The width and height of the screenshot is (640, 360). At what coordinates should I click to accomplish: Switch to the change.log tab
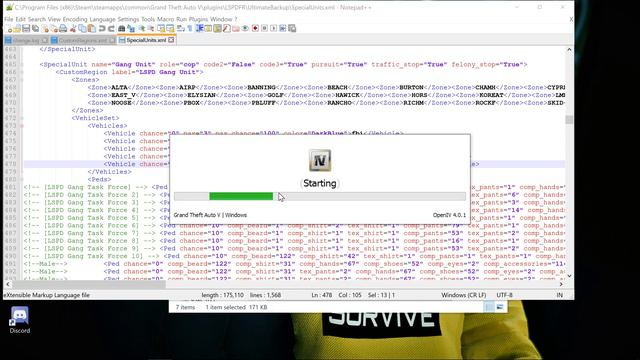(26, 40)
